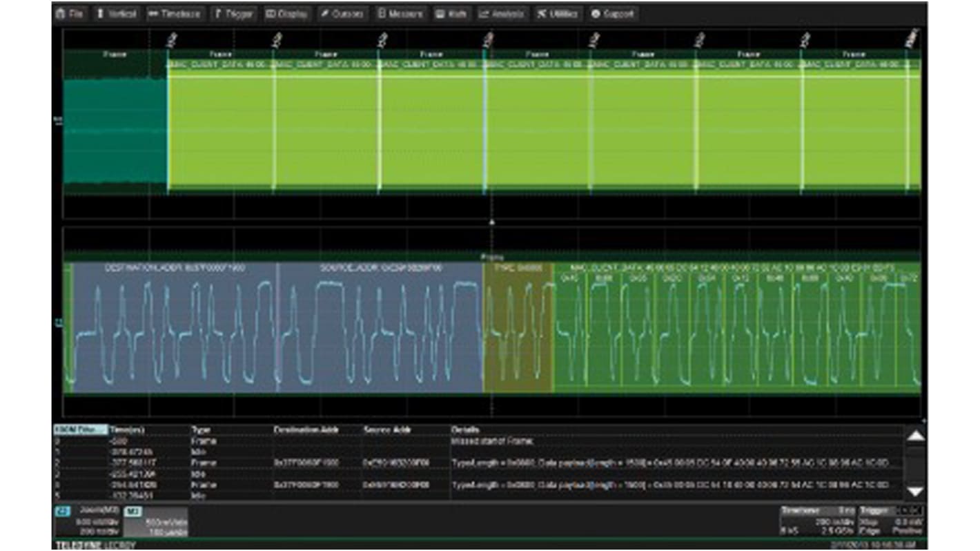Open the Vertical menu

[117, 13]
